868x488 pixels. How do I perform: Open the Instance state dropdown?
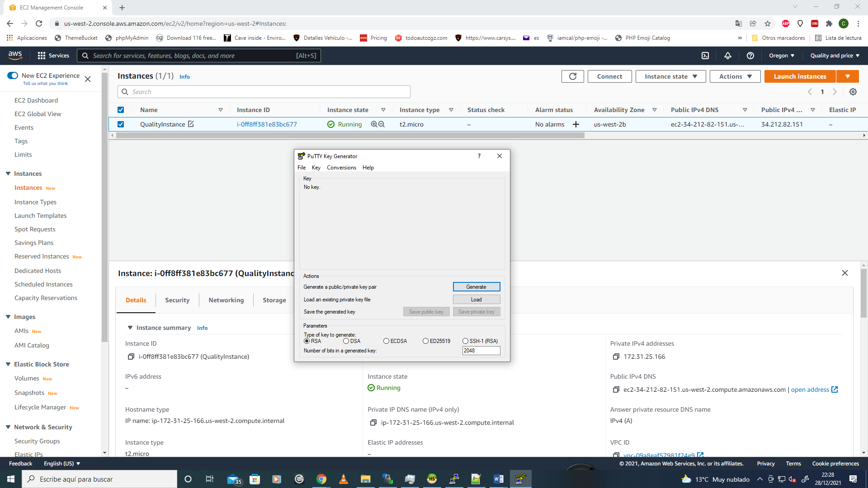coord(670,76)
